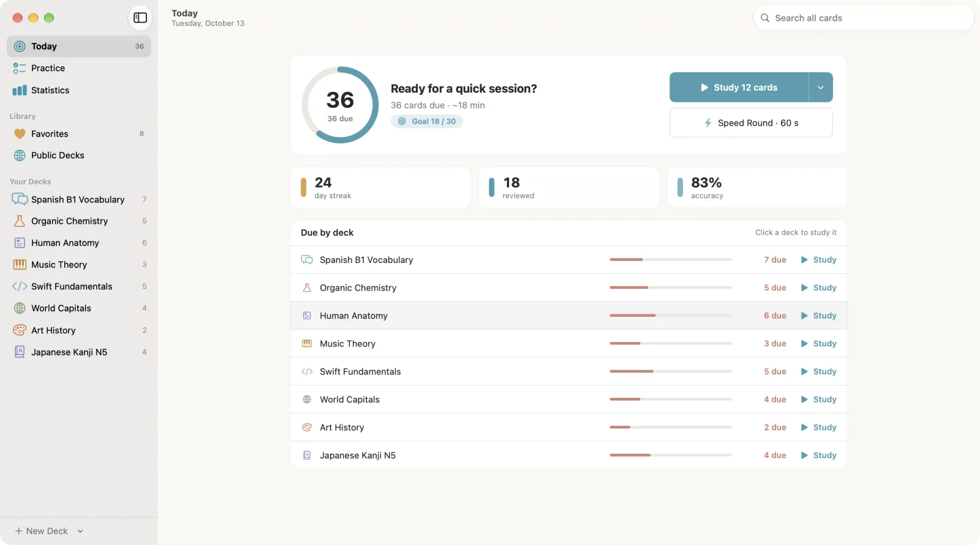This screenshot has height=545, width=980.
Task: Create a New Deck
Action: tap(41, 532)
